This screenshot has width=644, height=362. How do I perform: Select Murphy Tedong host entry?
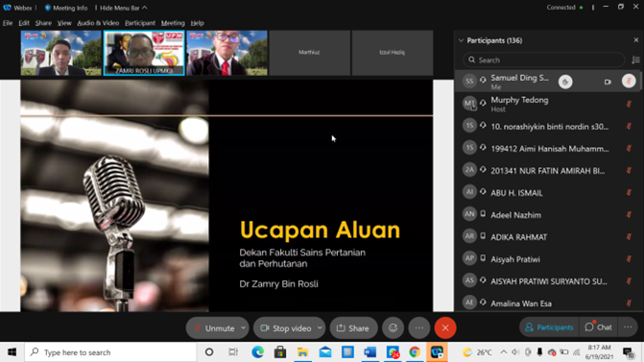coord(547,104)
